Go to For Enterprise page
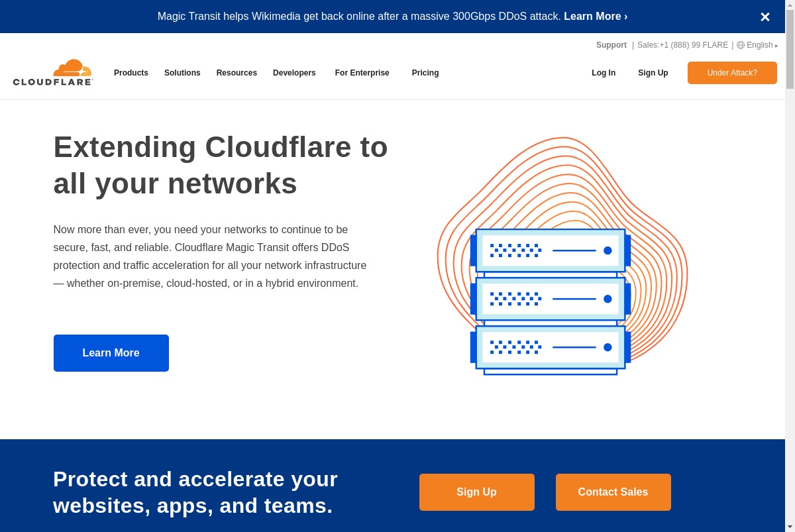Screen dimensions: 795x532 362,73
